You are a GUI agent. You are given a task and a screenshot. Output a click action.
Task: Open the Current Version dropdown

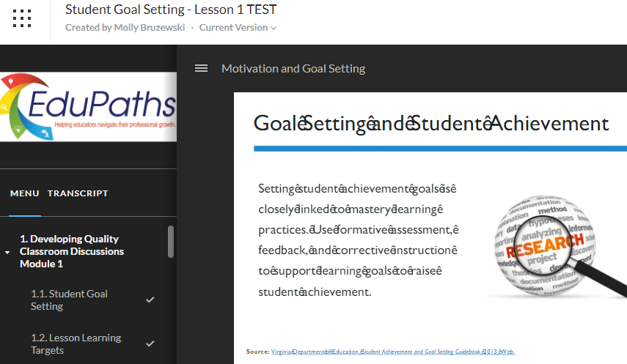coord(238,28)
